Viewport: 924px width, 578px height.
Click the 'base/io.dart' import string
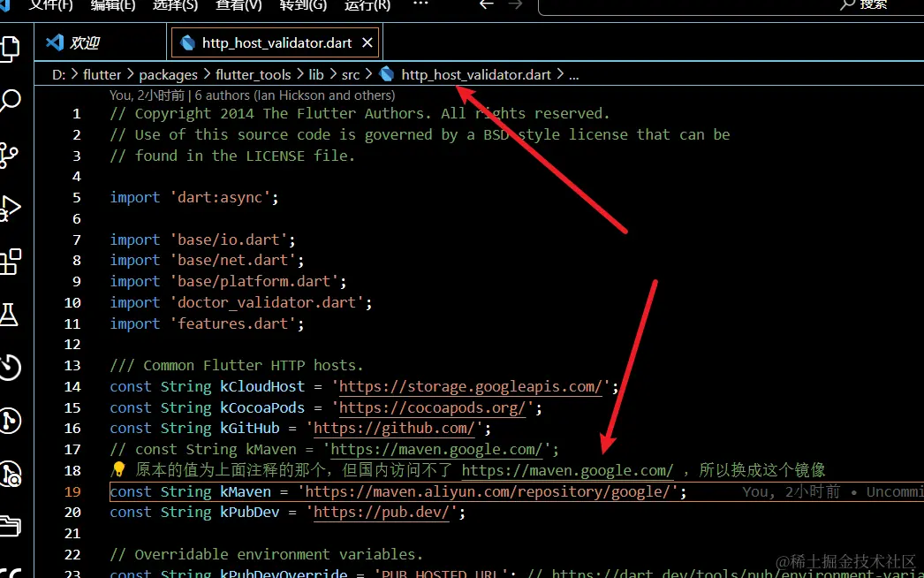point(228,240)
